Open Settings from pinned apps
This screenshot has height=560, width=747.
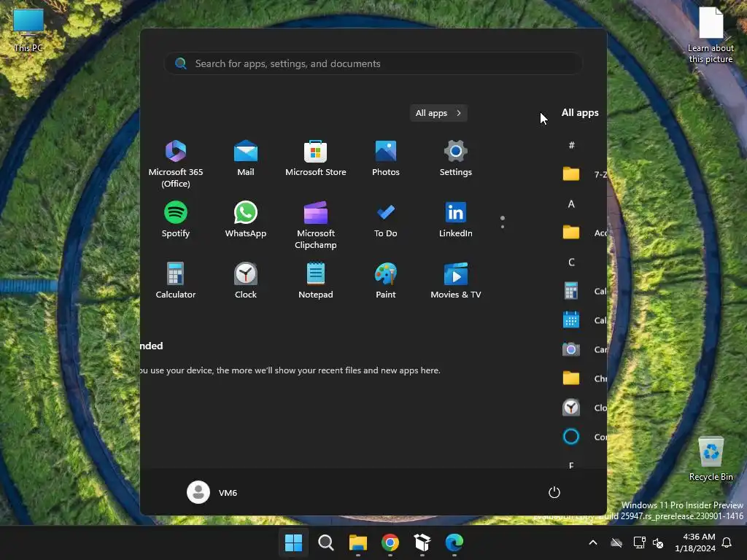coord(455,158)
